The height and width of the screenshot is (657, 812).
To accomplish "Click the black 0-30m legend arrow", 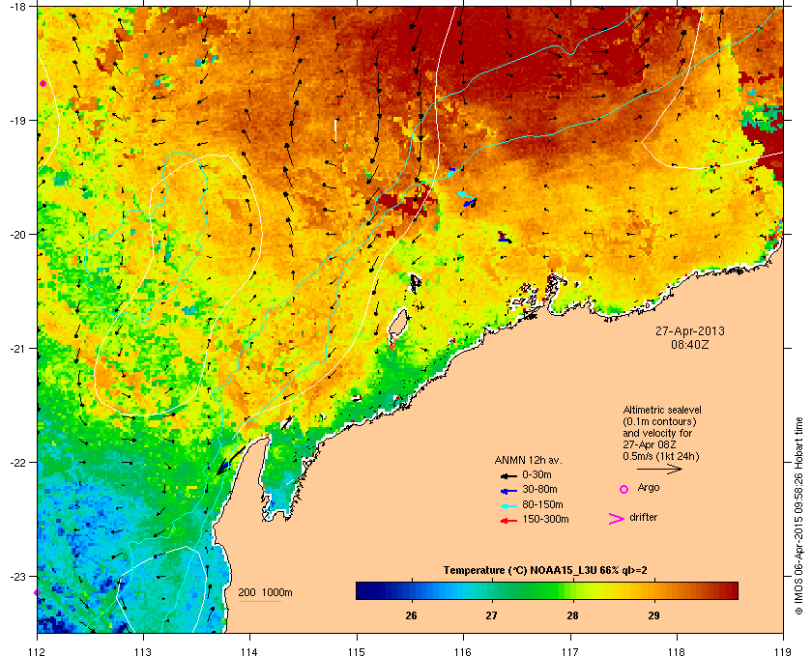I will click(x=508, y=475).
